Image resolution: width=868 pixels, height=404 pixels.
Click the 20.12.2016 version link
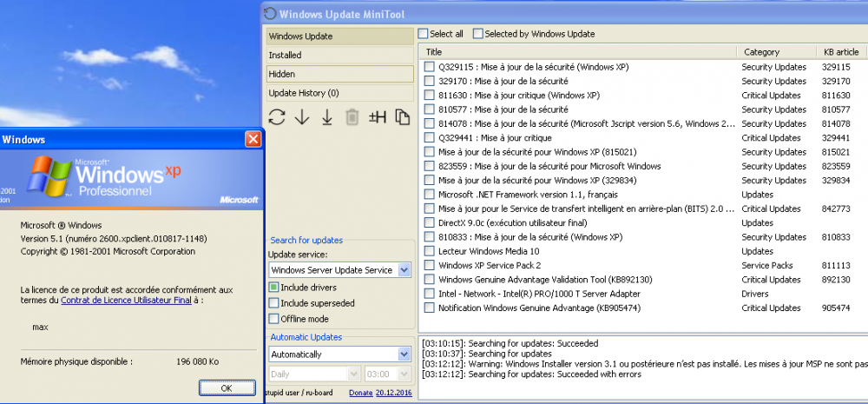[x=393, y=393]
